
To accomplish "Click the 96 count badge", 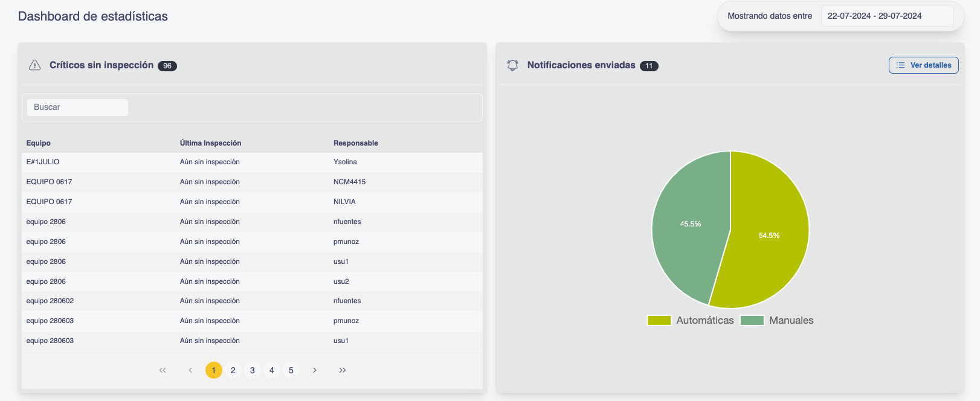I will click(x=167, y=66).
